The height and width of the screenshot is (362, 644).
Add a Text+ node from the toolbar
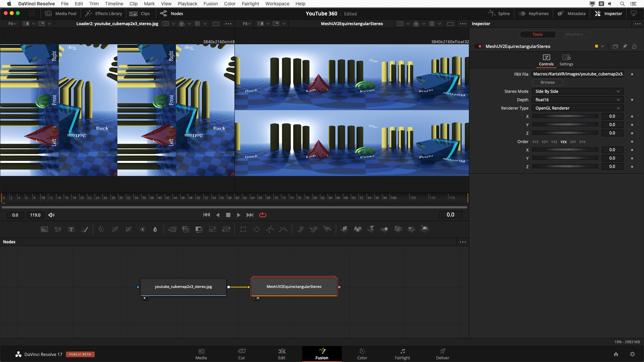pos(71,229)
